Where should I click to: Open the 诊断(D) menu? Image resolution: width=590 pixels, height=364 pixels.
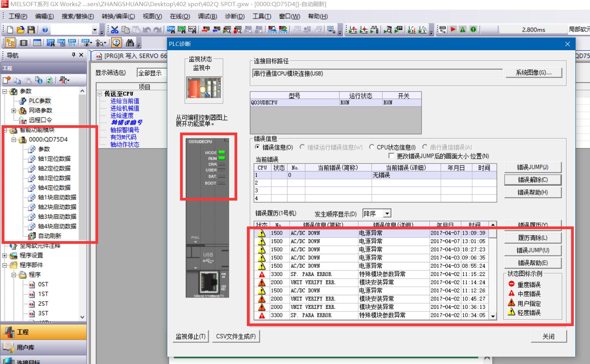(x=235, y=16)
